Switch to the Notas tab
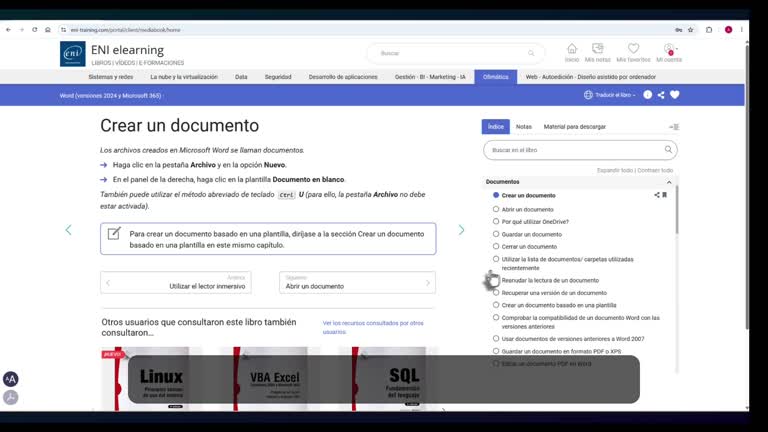The width and height of the screenshot is (768, 432). pos(524,127)
